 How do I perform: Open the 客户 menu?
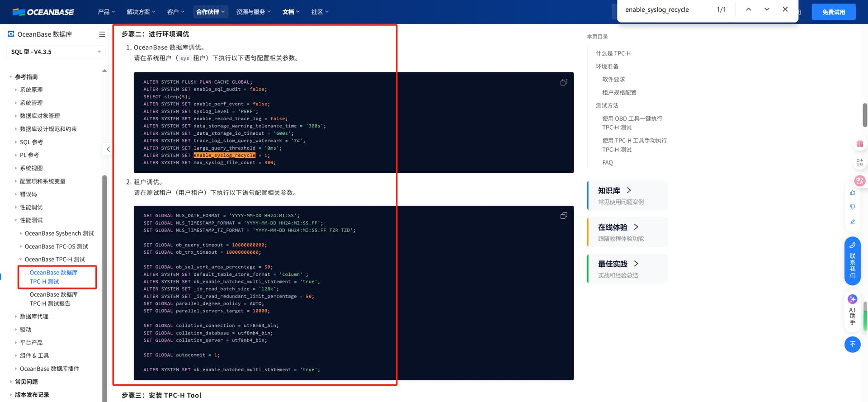(175, 12)
